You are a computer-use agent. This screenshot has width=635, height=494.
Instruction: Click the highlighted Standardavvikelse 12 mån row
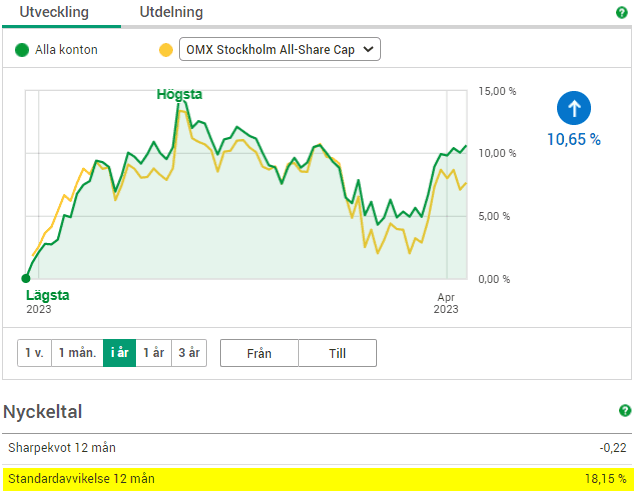click(317, 479)
